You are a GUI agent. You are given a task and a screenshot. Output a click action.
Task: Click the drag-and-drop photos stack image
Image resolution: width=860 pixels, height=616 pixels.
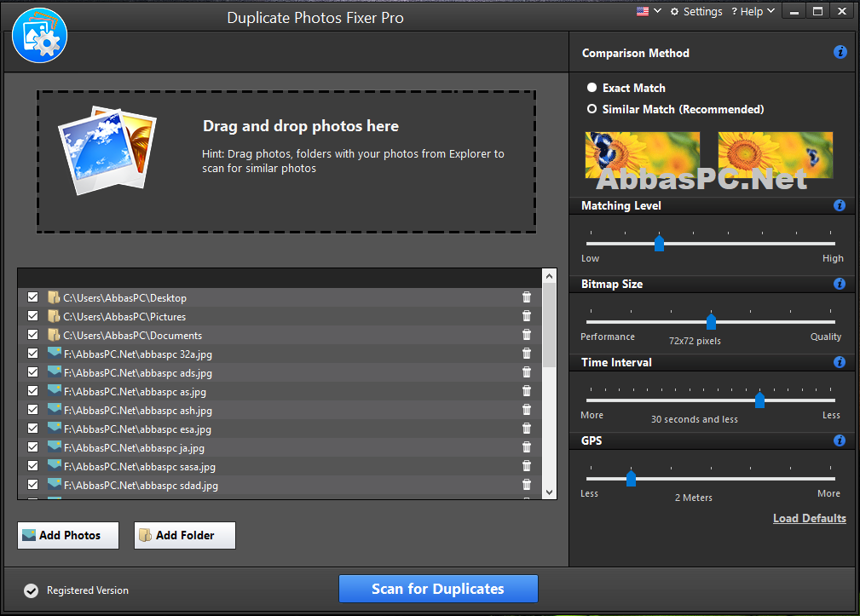[107, 150]
